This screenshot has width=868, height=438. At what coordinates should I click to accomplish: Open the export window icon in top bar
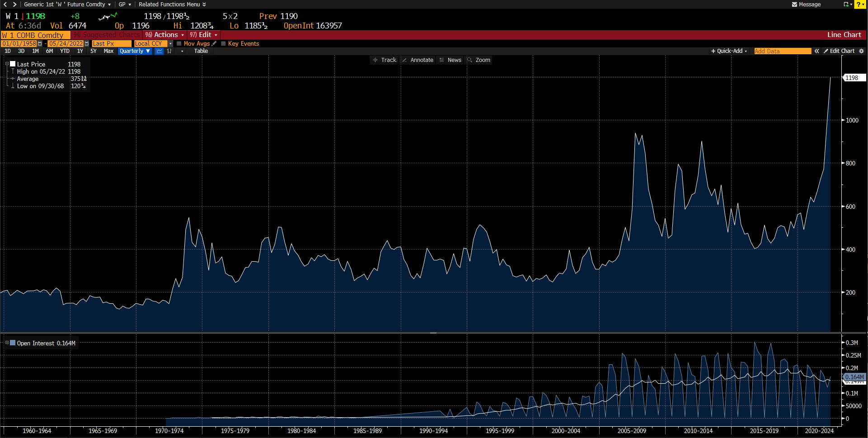pos(846,5)
